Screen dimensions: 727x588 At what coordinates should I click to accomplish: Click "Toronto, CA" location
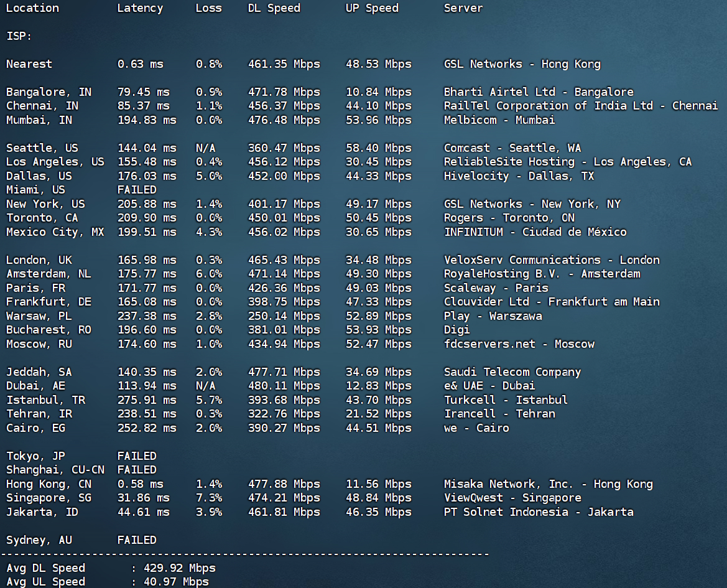pyautogui.click(x=42, y=218)
